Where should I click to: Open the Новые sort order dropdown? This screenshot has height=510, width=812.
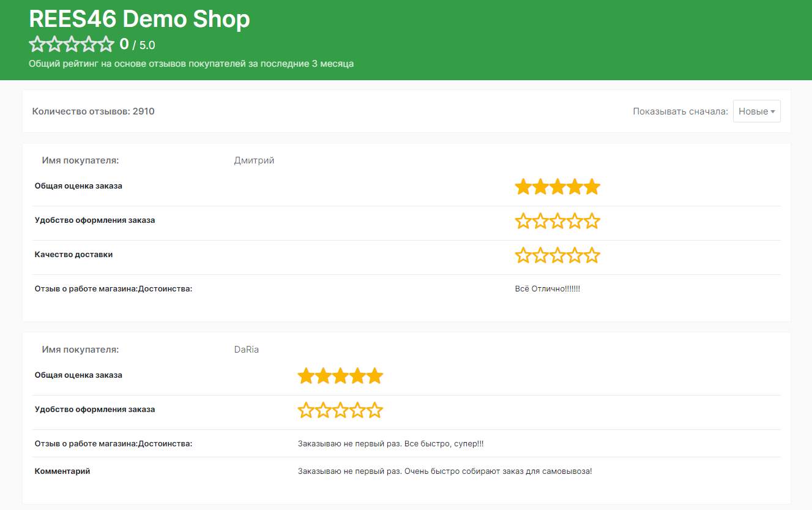[x=756, y=111]
